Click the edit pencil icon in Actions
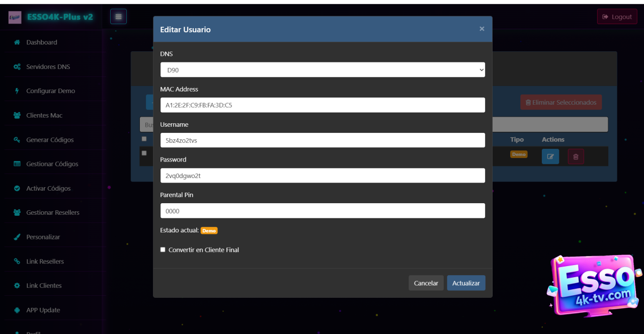Image resolution: width=644 pixels, height=334 pixels. (550, 156)
